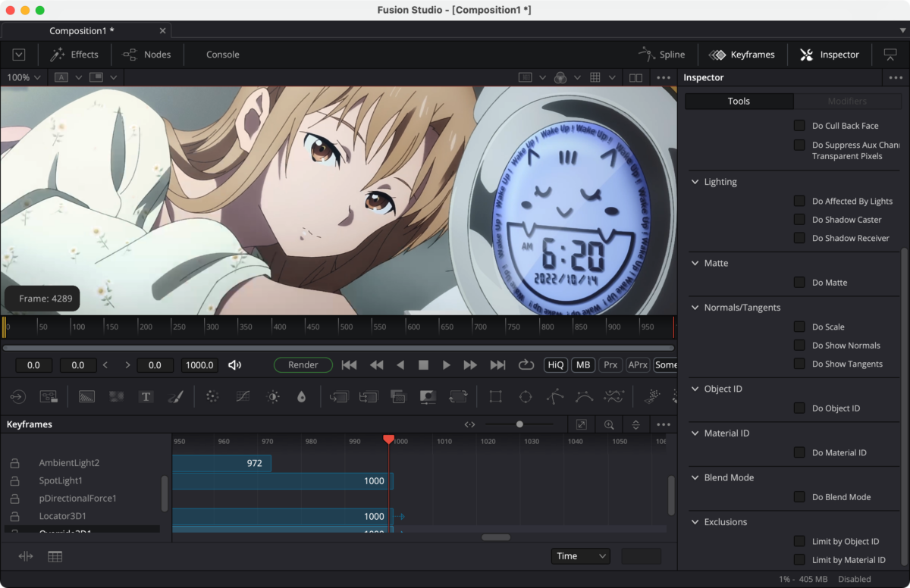Click the zoom-to-rectangle magnifier in Keyframes
This screenshot has width=910, height=588.
coord(609,424)
